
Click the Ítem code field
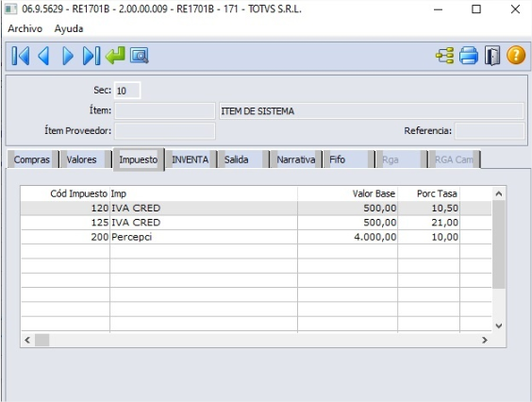tap(165, 110)
